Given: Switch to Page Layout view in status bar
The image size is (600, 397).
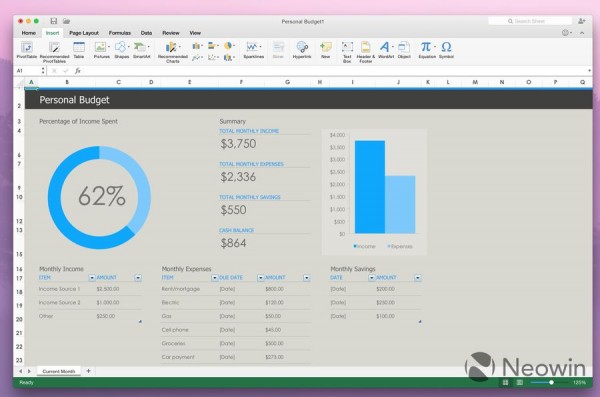Looking at the screenshot, I should 520,382.
